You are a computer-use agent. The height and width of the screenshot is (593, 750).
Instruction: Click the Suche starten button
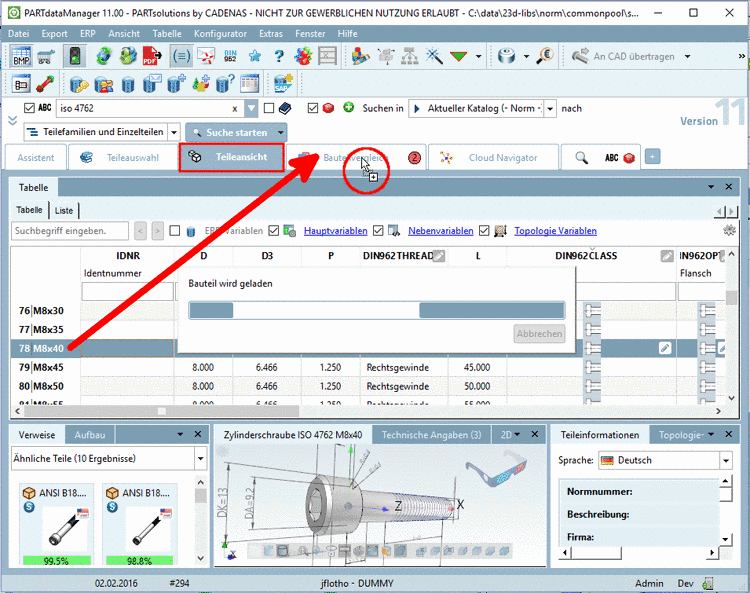click(230, 132)
